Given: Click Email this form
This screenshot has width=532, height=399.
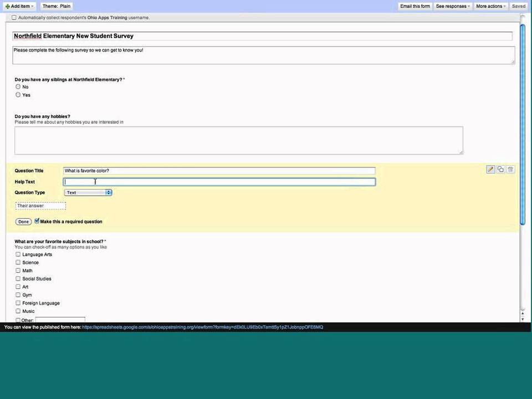Looking at the screenshot, I should coord(415,6).
